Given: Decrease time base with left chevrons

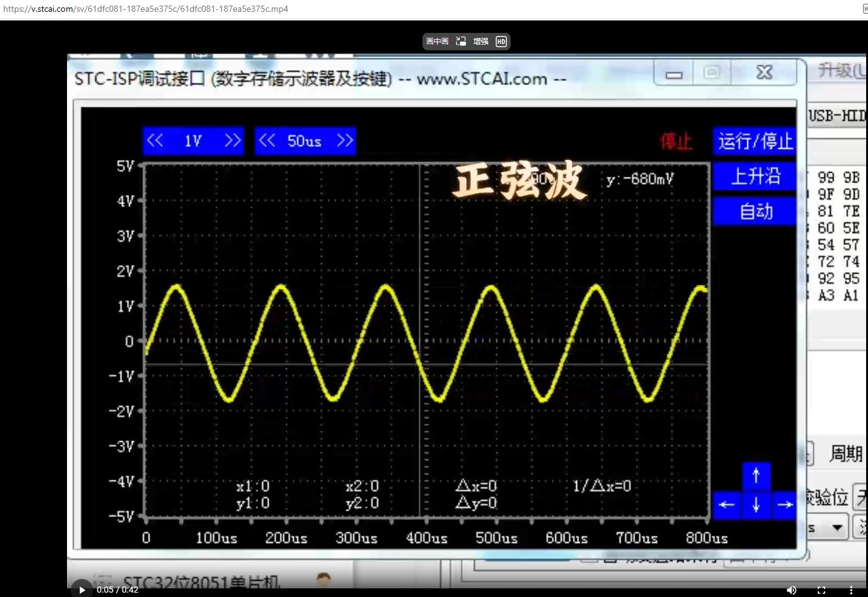Looking at the screenshot, I should 267,141.
